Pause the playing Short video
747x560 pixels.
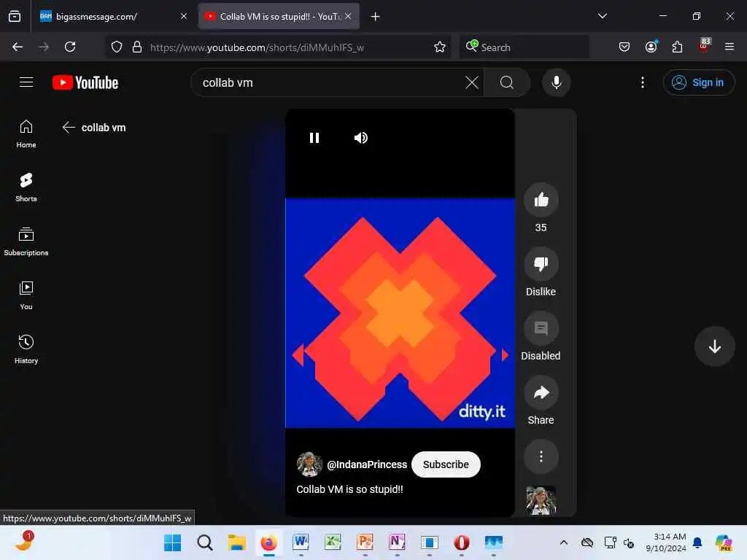[x=314, y=138]
